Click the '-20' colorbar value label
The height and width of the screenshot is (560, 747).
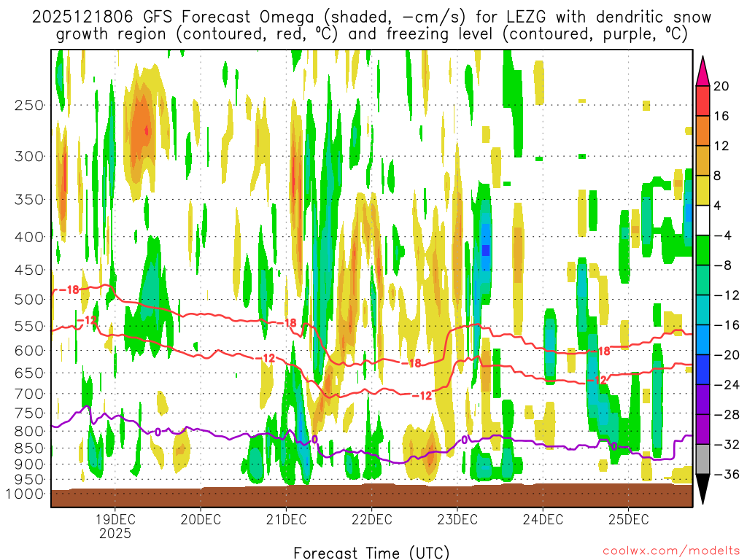tap(727, 355)
